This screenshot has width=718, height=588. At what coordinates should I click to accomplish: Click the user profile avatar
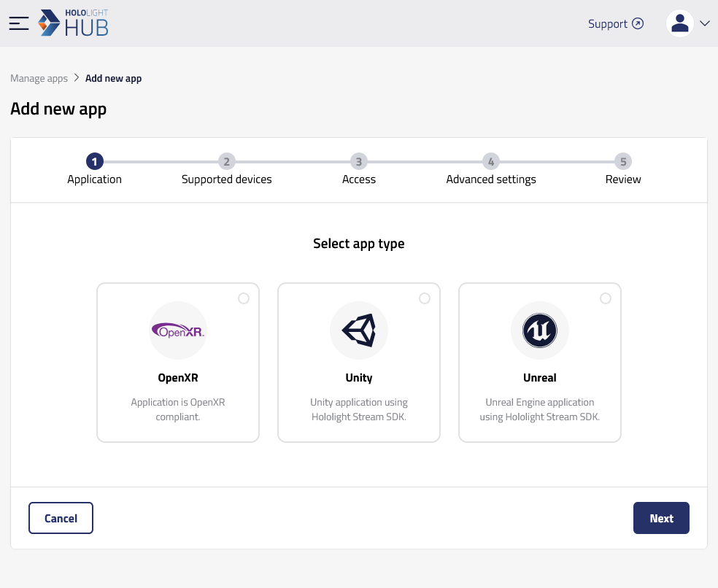click(x=679, y=23)
